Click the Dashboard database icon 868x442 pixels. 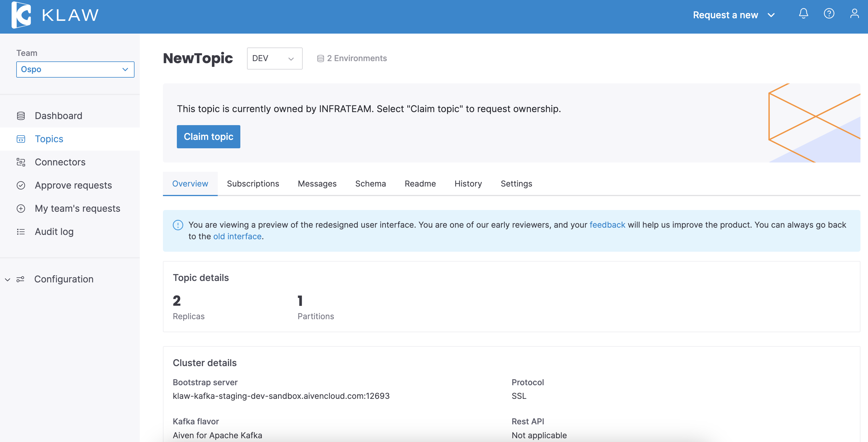tap(21, 116)
